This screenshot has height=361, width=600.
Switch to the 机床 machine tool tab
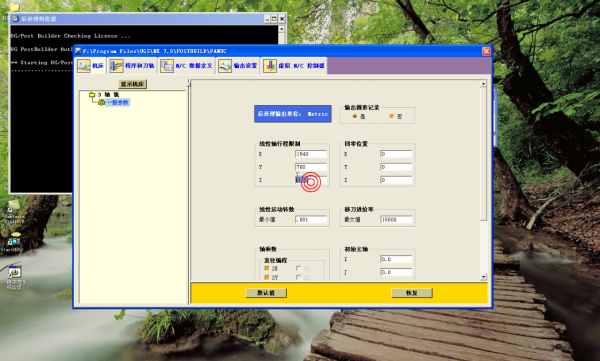coord(91,66)
